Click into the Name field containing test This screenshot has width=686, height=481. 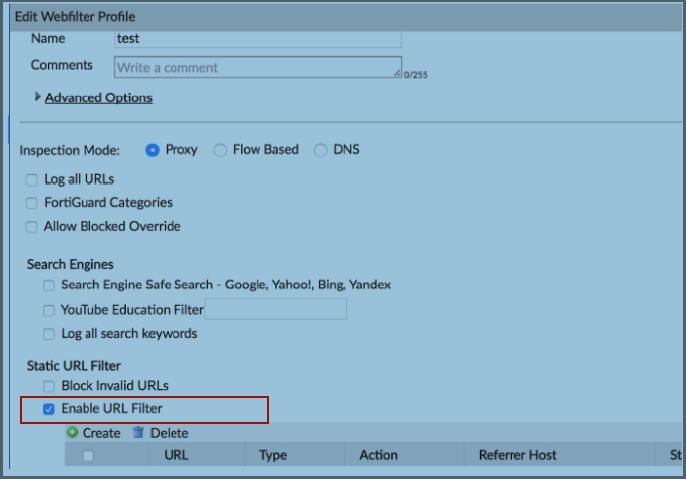[258, 39]
